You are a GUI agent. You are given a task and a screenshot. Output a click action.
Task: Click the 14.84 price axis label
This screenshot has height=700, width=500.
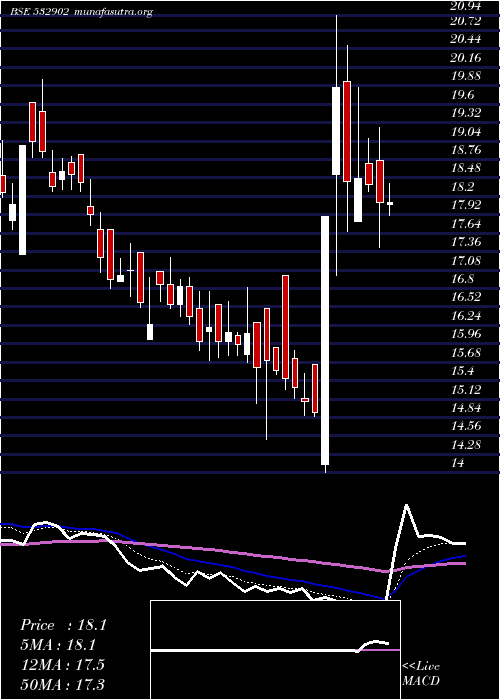coord(466,408)
